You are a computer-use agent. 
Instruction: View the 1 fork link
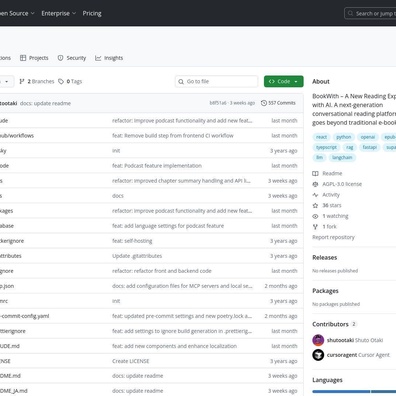coord(330,227)
